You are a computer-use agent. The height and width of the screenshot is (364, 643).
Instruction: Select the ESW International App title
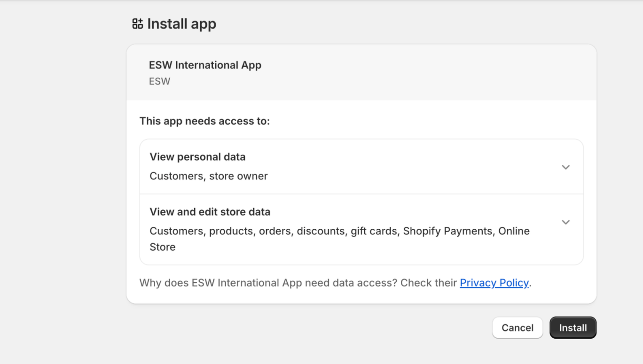pyautogui.click(x=205, y=65)
